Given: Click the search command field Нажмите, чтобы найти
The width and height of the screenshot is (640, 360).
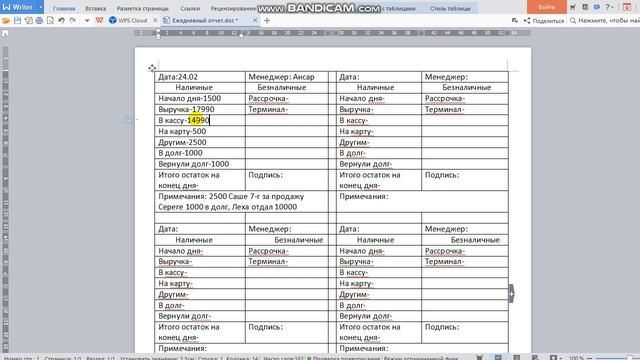Looking at the screenshot, I should (x=604, y=20).
